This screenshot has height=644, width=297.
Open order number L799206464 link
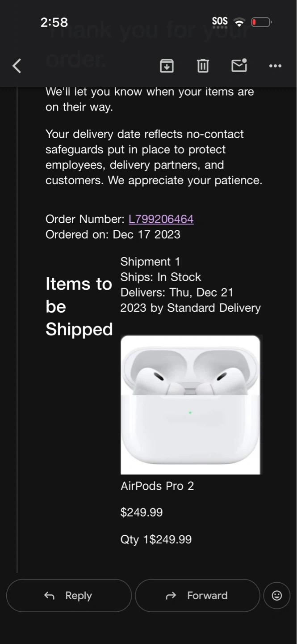[161, 219]
